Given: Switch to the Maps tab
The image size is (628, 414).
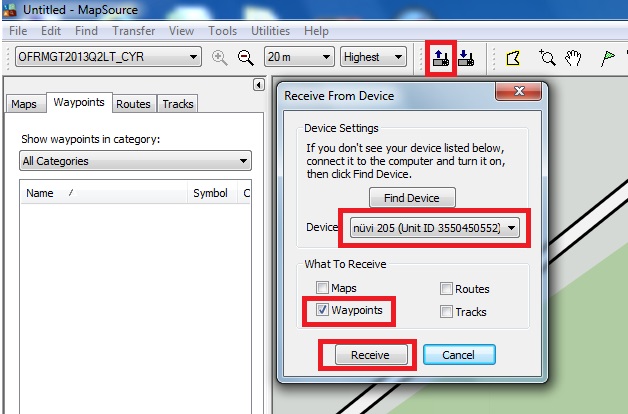Looking at the screenshot, I should (x=24, y=104).
